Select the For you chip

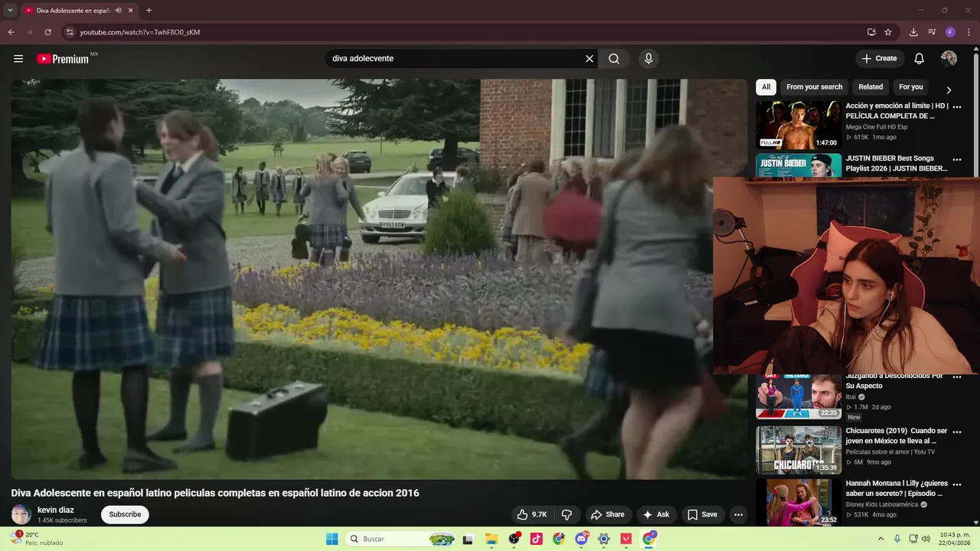coord(911,87)
